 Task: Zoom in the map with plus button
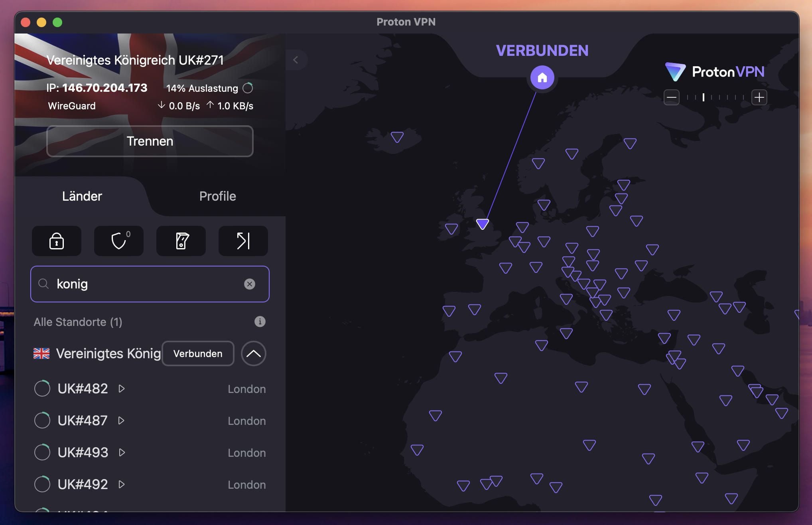[x=759, y=97]
